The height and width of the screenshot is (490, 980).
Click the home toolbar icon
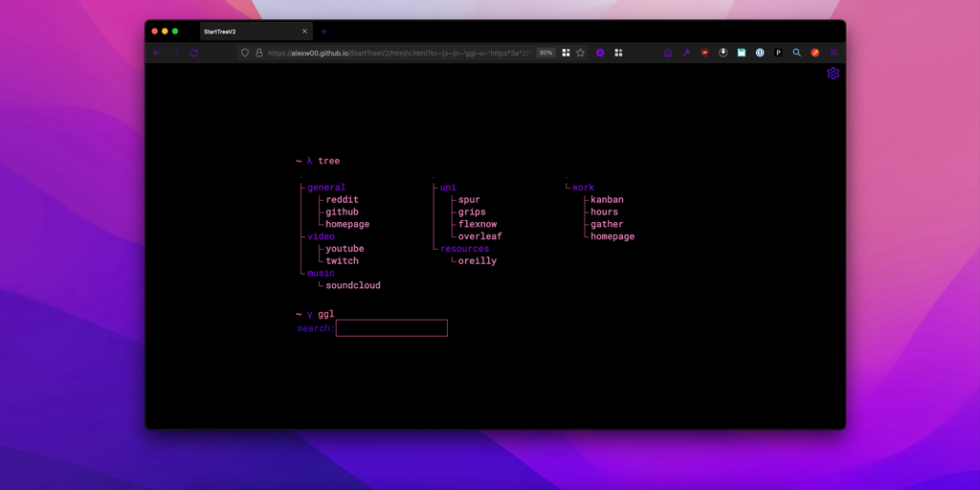668,53
